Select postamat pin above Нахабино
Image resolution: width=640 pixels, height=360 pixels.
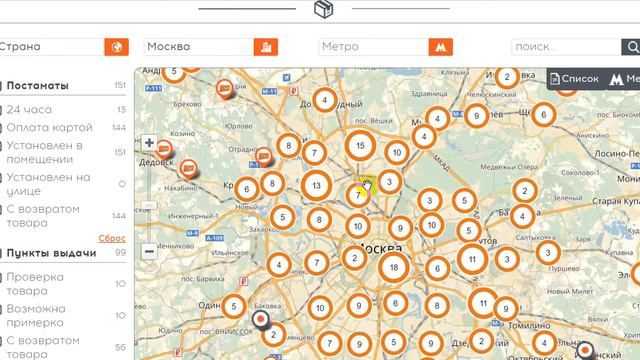click(x=189, y=169)
